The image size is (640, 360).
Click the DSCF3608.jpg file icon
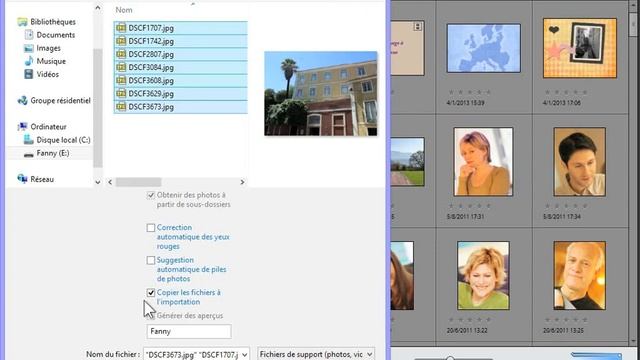pyautogui.click(x=121, y=80)
